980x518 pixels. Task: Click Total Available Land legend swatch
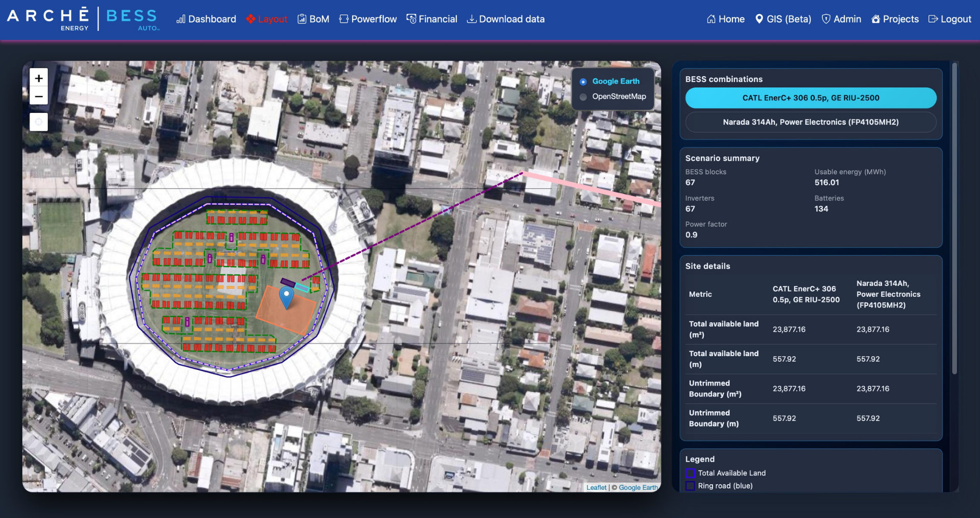[x=690, y=473]
